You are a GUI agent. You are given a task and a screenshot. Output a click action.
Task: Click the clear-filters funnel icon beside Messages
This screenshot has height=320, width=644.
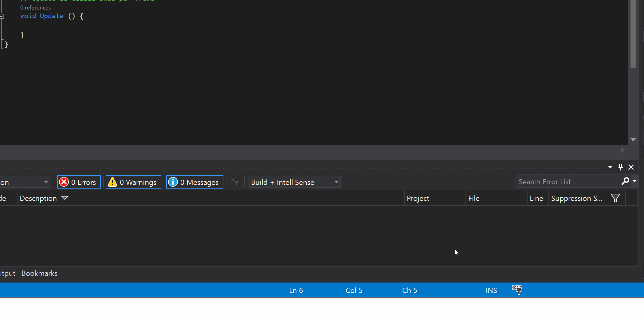[235, 182]
